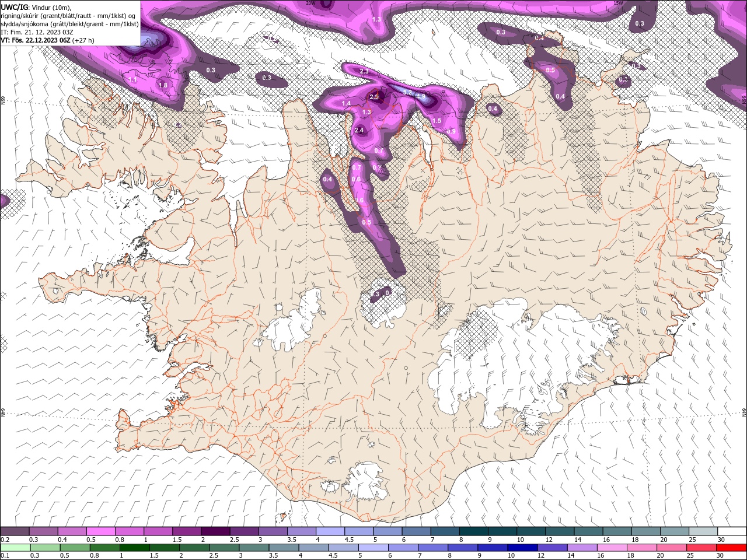The height and width of the screenshot is (560, 747).
Task: Click the dark teal 8 swatch in upper scale
Action: point(473,531)
